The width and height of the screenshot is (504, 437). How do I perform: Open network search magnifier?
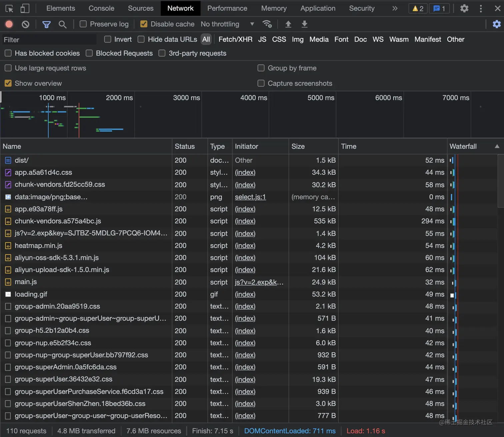pos(62,24)
